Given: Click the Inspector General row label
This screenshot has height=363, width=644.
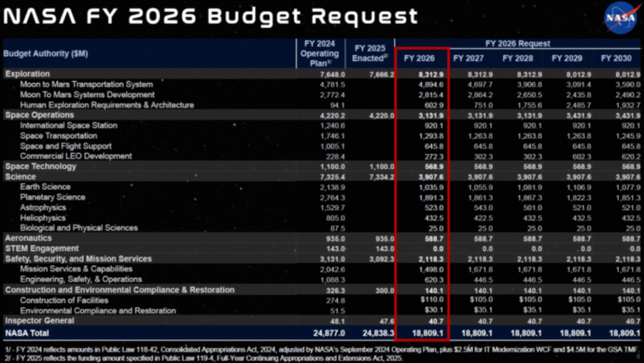Looking at the screenshot, I should click(40, 321).
